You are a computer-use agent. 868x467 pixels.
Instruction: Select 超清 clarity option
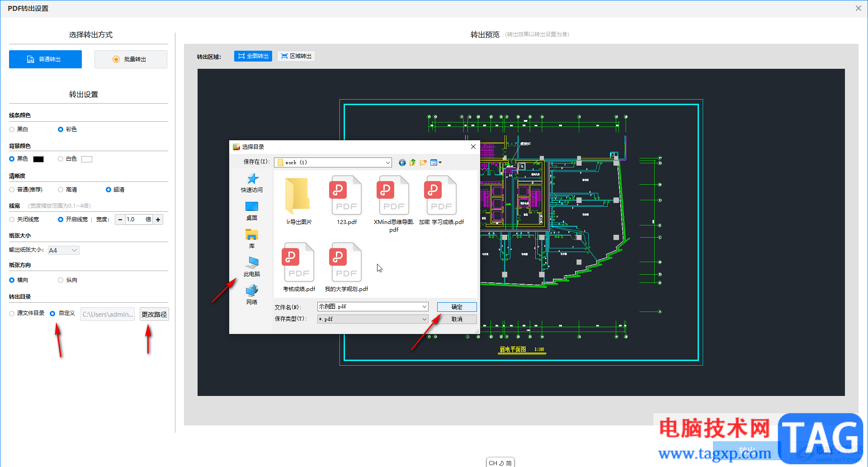coord(115,190)
